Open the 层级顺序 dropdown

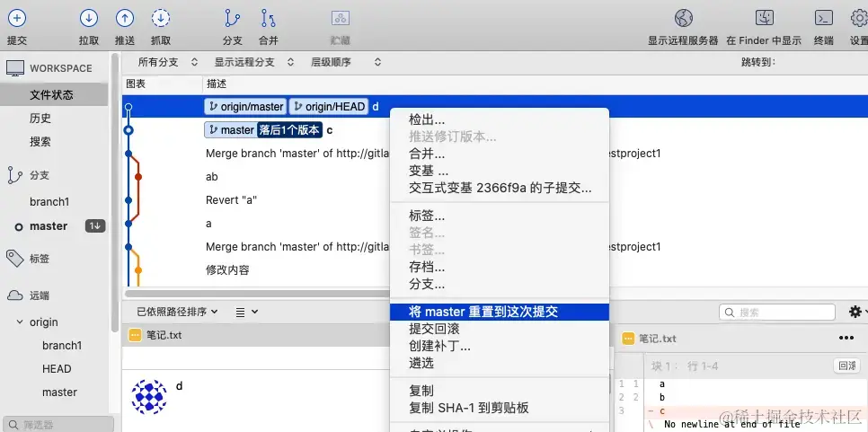(346, 62)
